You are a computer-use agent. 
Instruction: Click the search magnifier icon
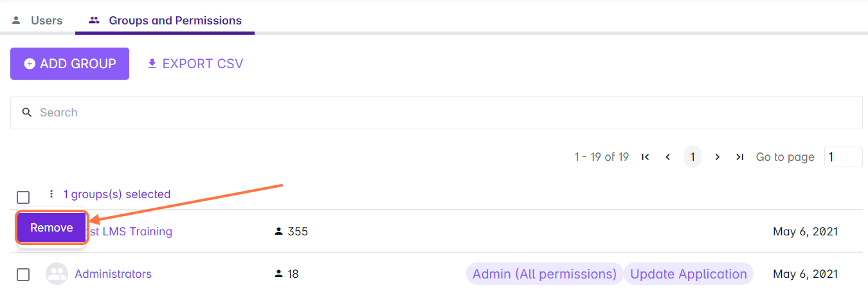click(27, 113)
